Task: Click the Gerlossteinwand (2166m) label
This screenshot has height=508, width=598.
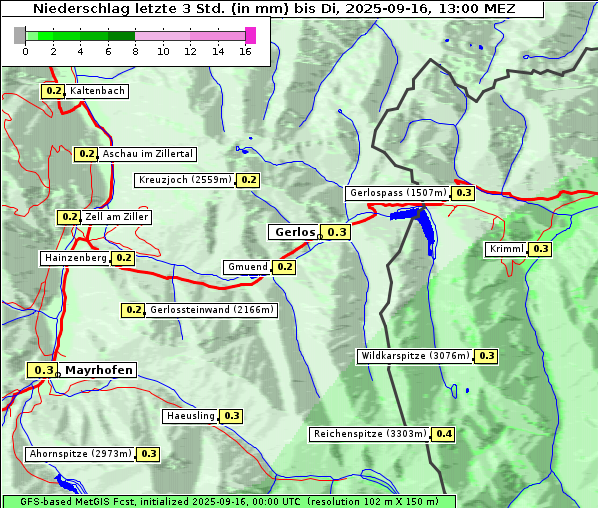Action: pos(212,310)
